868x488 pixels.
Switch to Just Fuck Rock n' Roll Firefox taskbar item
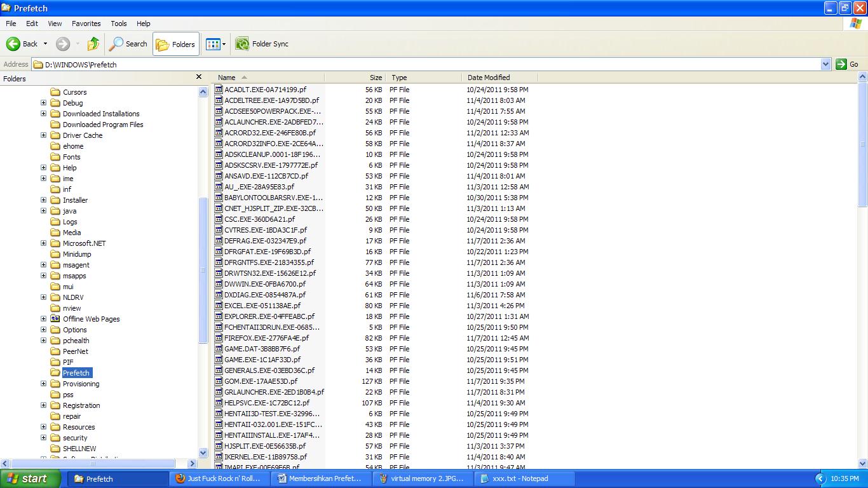(220, 478)
